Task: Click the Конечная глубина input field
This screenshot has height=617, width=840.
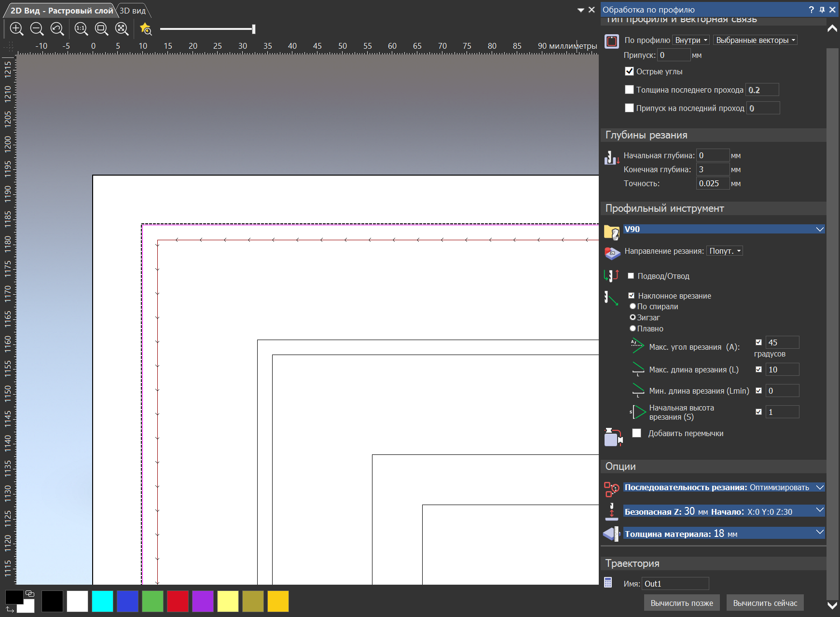Action: [x=712, y=169]
